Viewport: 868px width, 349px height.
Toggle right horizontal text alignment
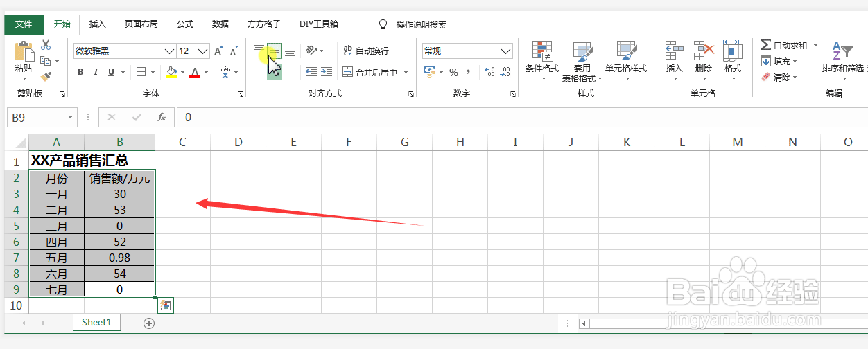[290, 72]
